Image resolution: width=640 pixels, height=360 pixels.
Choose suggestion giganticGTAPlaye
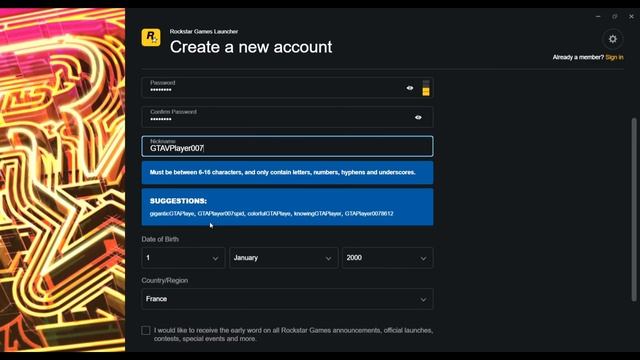(172, 213)
